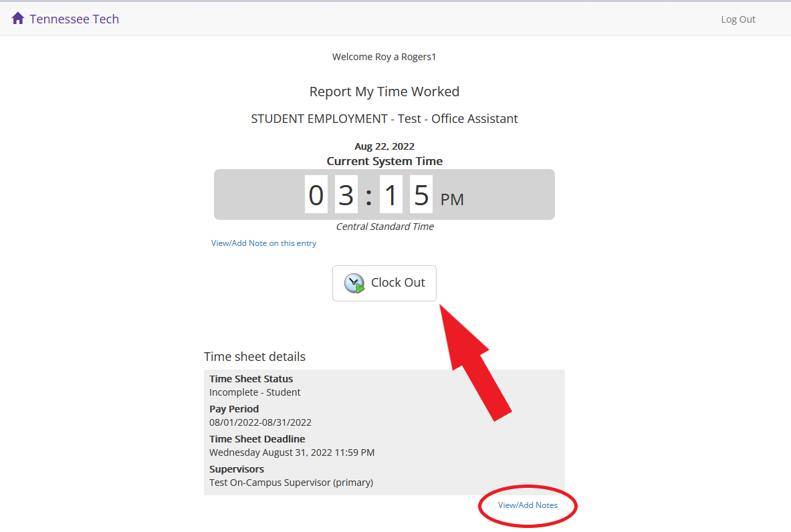Open the Tennessee Tech home link

74,19
